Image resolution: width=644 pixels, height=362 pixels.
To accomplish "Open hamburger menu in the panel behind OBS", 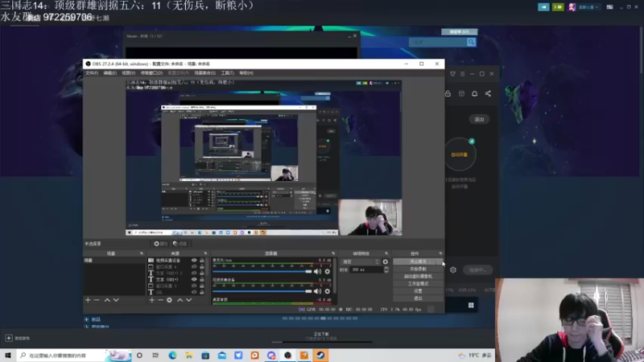I will [x=462, y=74].
